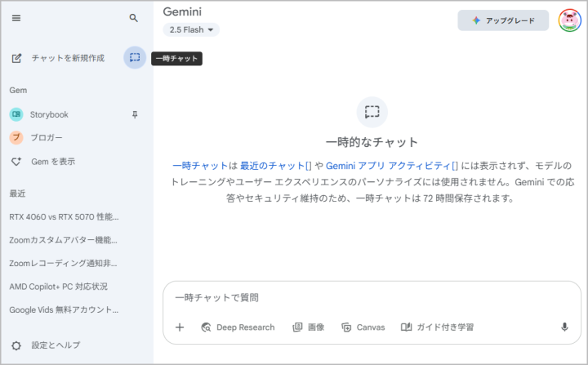Image resolution: width=588 pixels, height=365 pixels.
Task: Open chat AMD Copilot+ PC 対応状況
Action: point(59,287)
